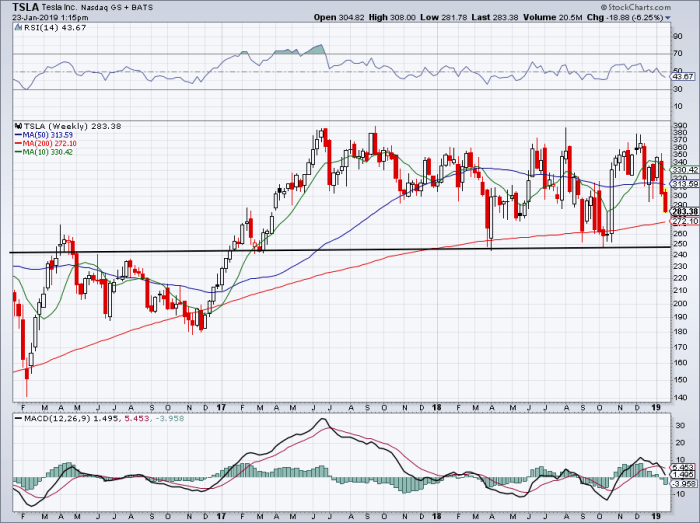
Task: Click the green MA(10) 330.42 legend entry
Action: 44,152
